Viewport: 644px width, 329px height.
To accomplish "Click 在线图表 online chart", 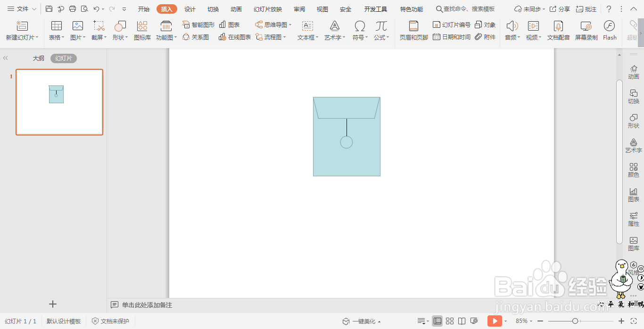I will pos(235,37).
